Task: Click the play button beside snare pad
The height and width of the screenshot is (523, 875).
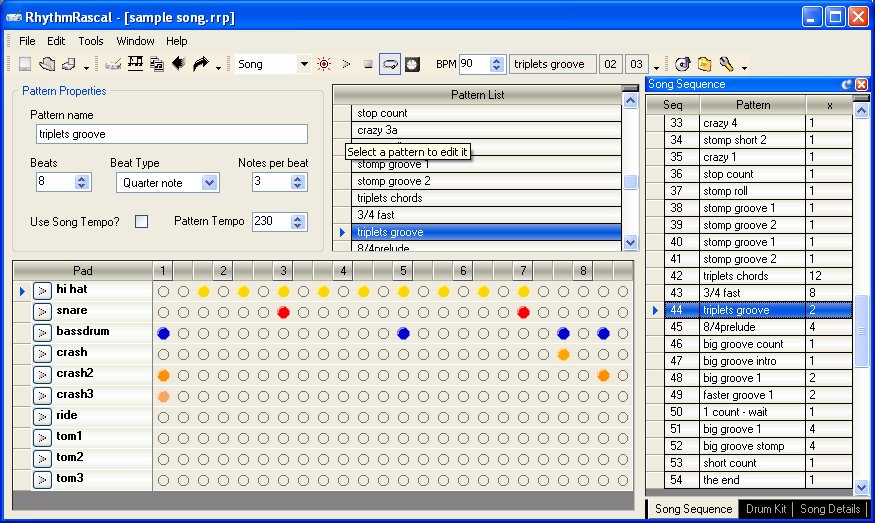Action: click(x=42, y=311)
